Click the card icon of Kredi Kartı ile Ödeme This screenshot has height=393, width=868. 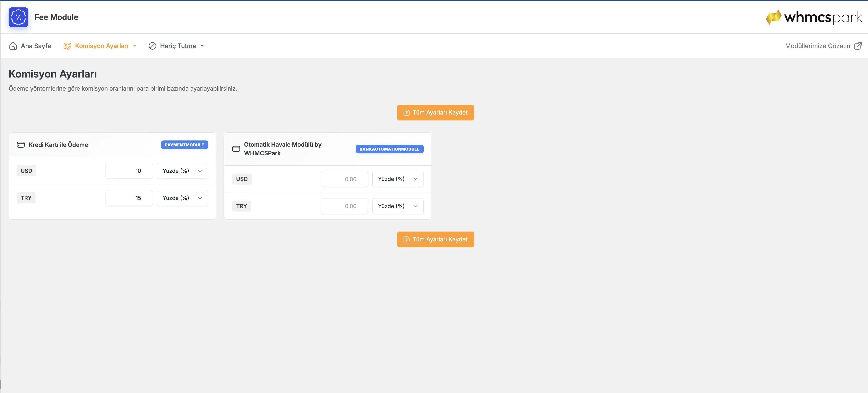(x=20, y=145)
